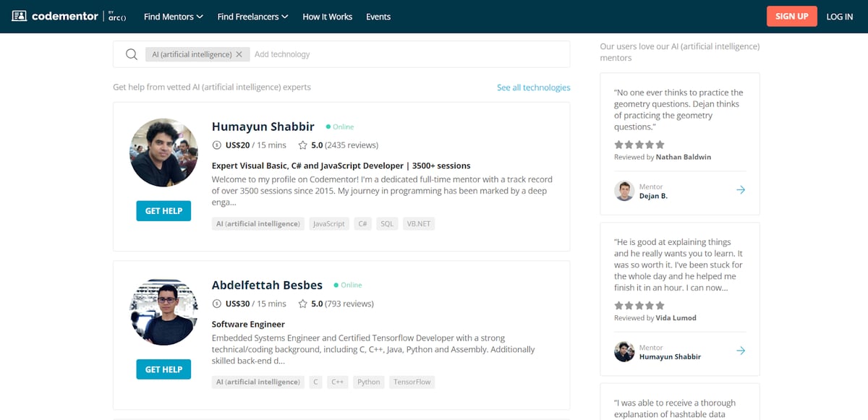Select Humayun's AI (artificial intelligence) skill tag
The height and width of the screenshot is (420, 868).
pyautogui.click(x=258, y=224)
